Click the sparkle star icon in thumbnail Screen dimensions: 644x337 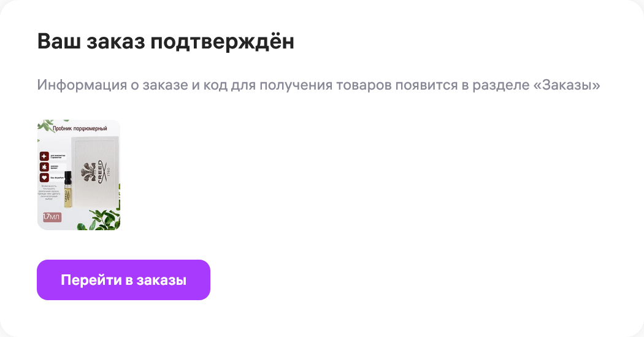(x=44, y=156)
